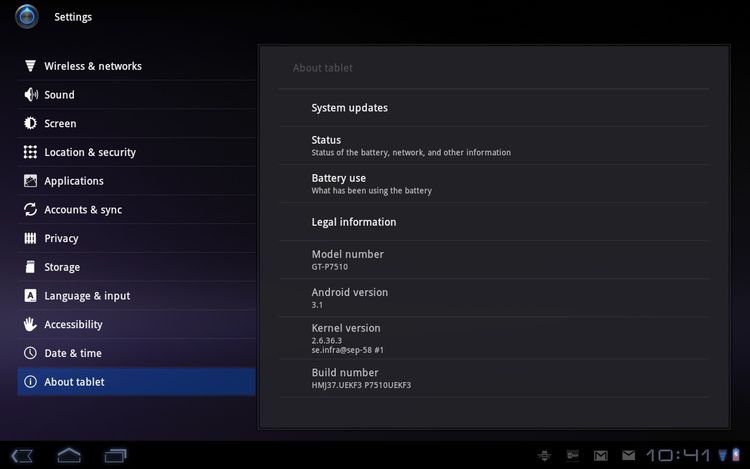Screen dimensions: 750x469
Task: Open Legal information
Action: (354, 222)
